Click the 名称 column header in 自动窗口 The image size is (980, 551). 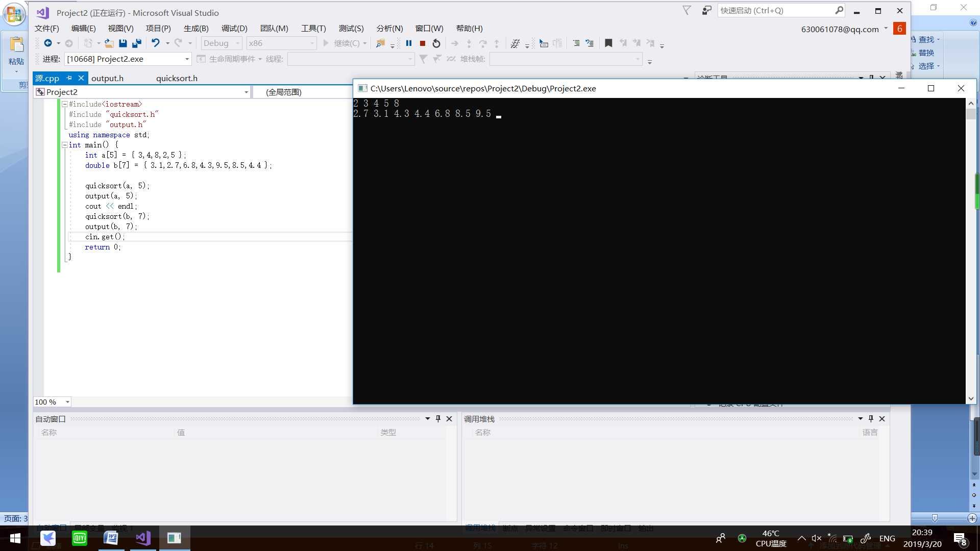(49, 432)
